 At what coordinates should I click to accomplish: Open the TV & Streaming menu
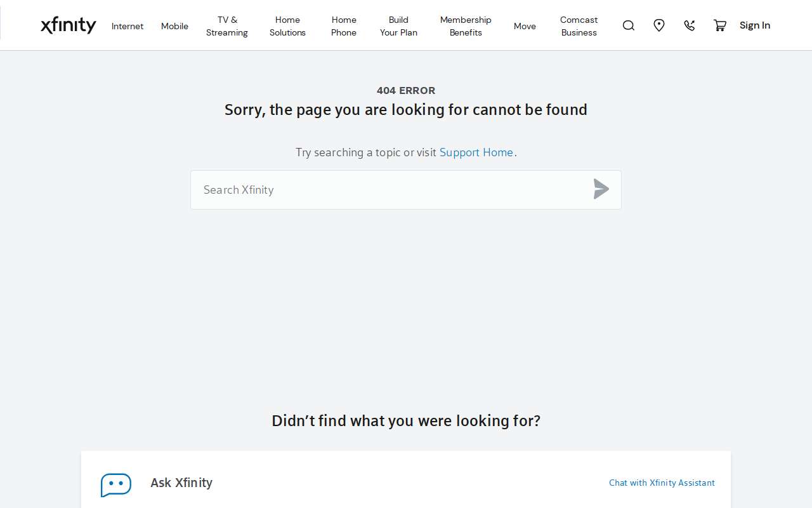[227, 26]
